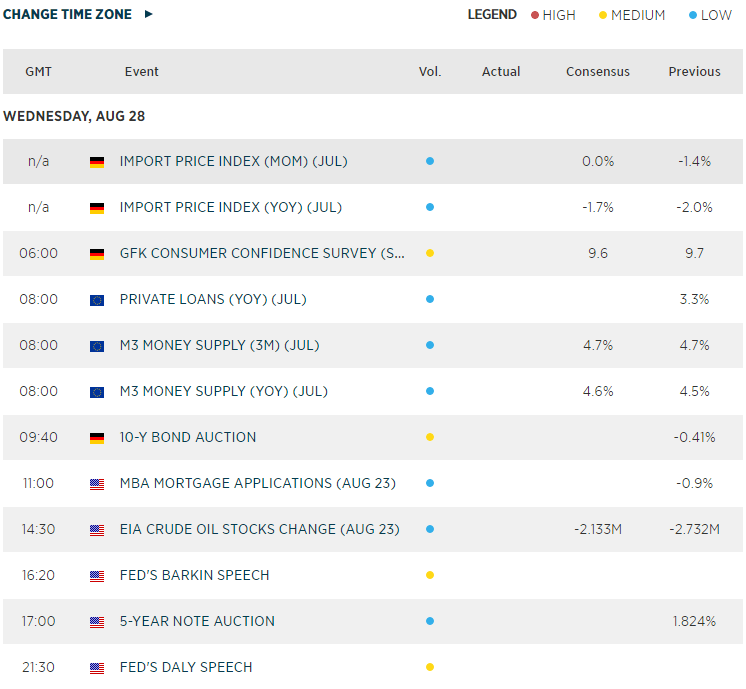Select the LOW legend entry
The width and height of the screenshot is (746, 689).
[710, 15]
